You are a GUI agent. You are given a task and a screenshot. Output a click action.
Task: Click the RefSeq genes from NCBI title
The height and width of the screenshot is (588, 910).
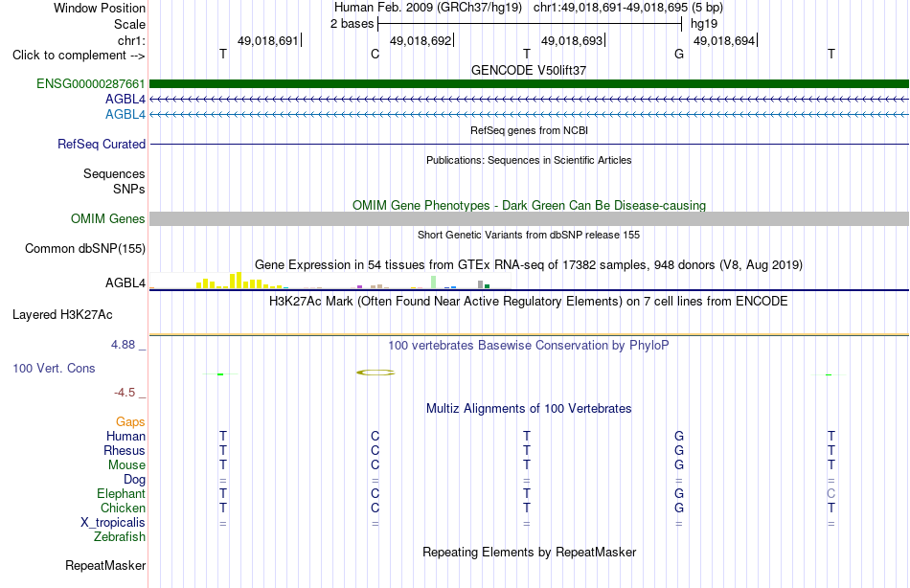point(529,130)
